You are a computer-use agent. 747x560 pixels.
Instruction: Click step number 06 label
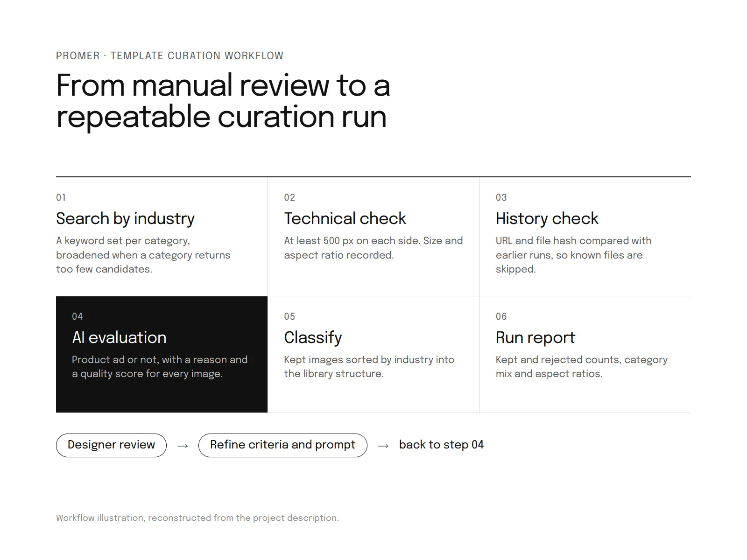[x=501, y=316]
